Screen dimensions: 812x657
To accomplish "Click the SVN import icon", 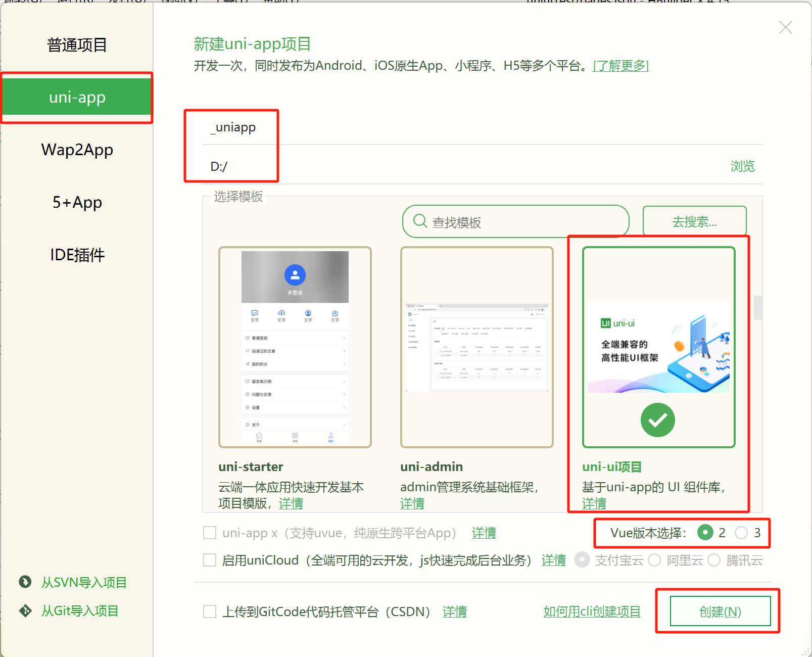I will point(25,582).
